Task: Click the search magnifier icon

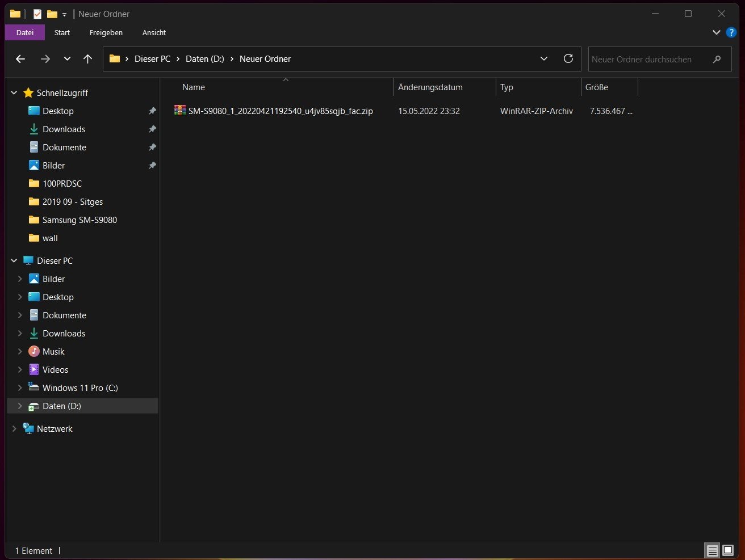Action: (717, 59)
